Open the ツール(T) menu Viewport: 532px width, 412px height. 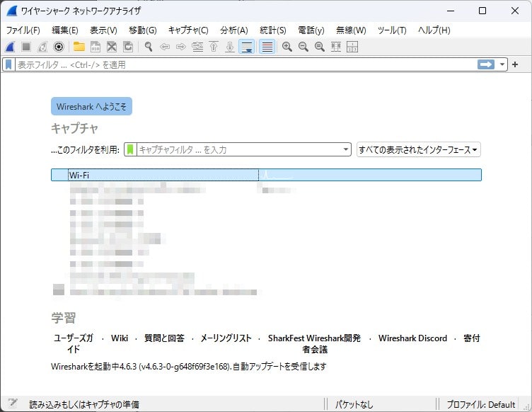tap(392, 30)
